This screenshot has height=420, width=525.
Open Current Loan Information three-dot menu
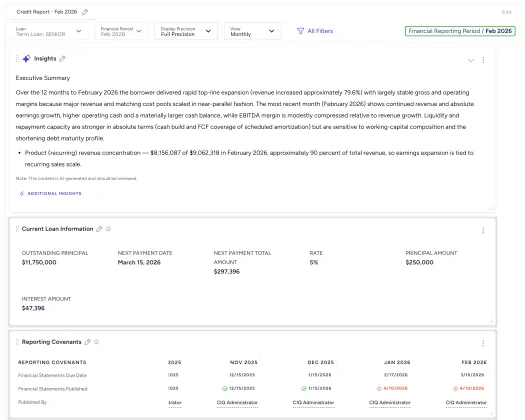coord(483,230)
